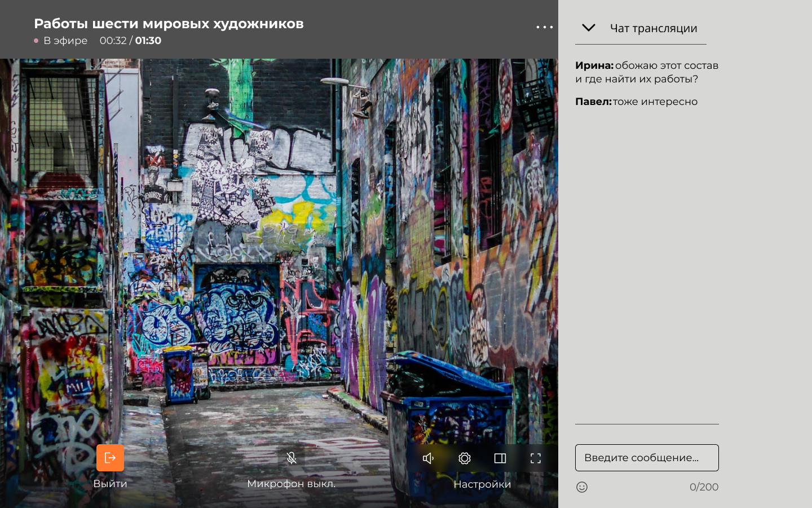Click the 'Настройки' label

[x=482, y=484]
